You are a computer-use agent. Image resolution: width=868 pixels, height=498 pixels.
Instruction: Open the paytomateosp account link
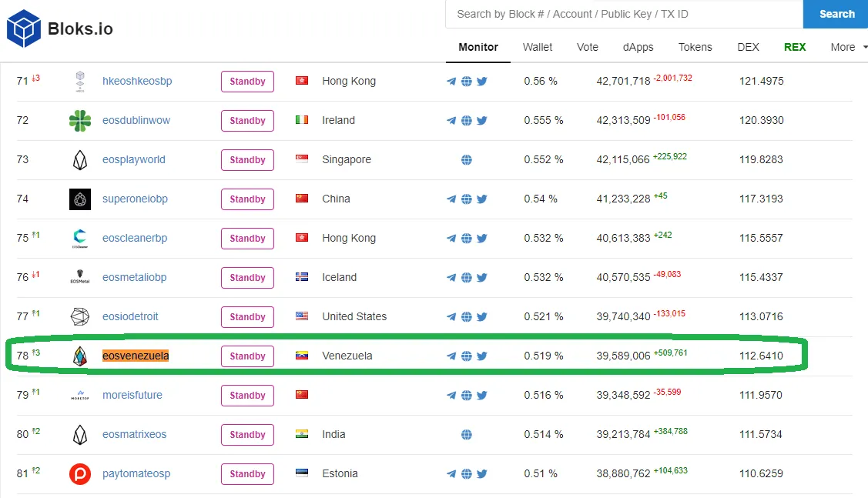(136, 474)
